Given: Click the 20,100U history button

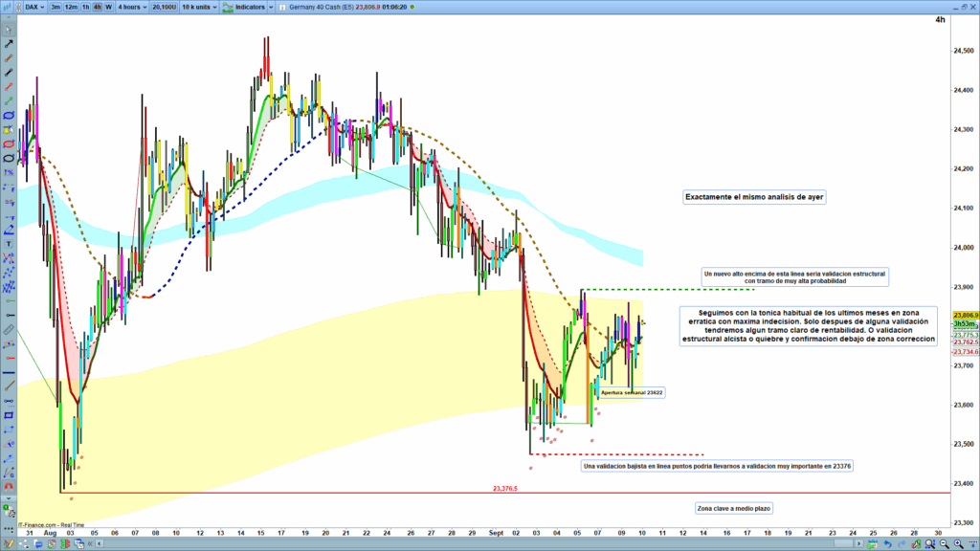Looking at the screenshot, I should pyautogui.click(x=164, y=6).
